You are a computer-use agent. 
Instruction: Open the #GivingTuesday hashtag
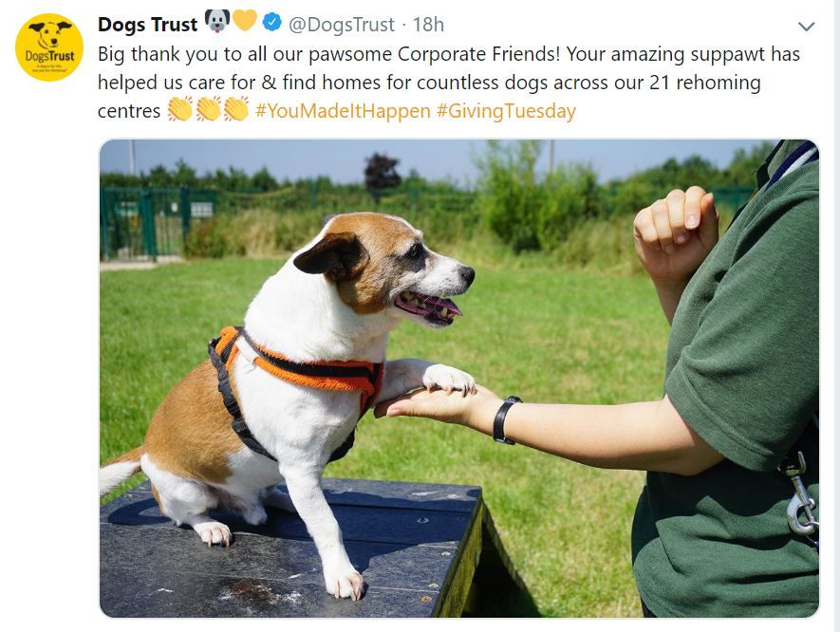506,111
